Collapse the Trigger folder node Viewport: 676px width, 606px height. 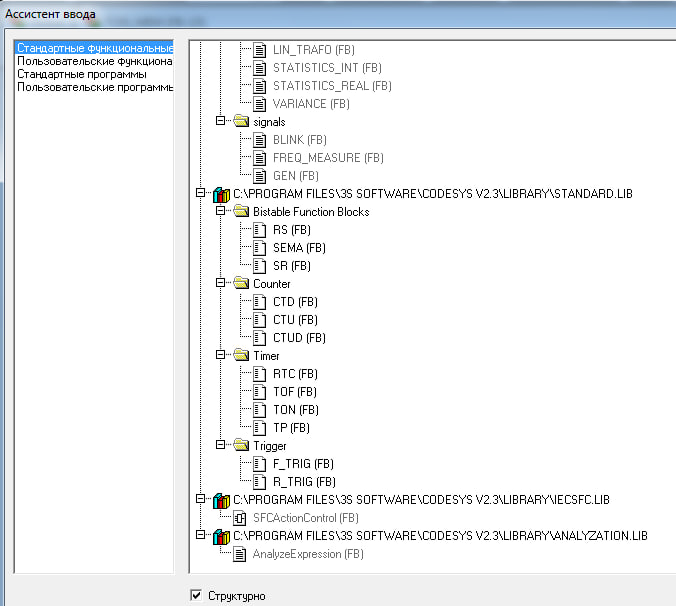pyautogui.click(x=220, y=445)
